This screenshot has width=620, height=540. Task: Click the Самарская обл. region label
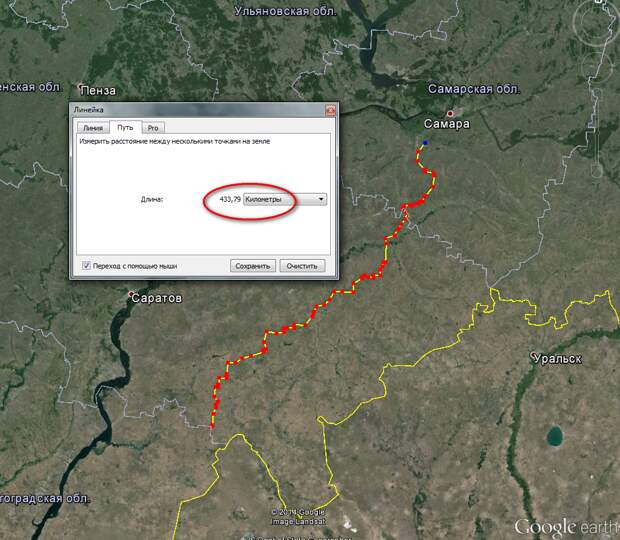pyautogui.click(x=474, y=89)
